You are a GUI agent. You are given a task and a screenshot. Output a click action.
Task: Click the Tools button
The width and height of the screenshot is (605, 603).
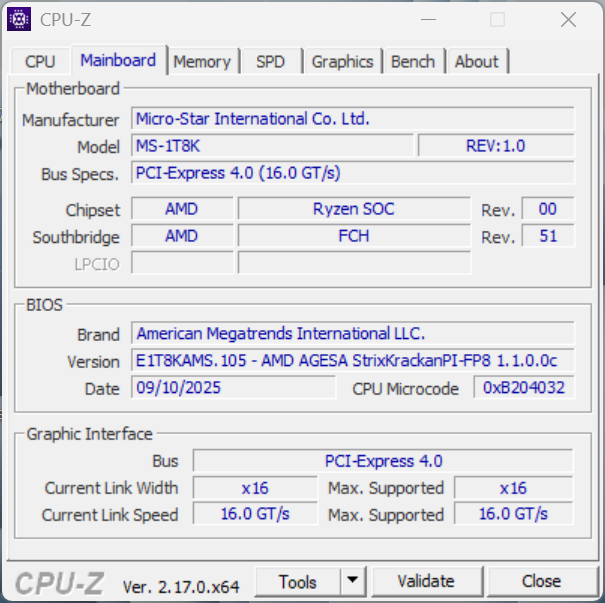tap(298, 581)
